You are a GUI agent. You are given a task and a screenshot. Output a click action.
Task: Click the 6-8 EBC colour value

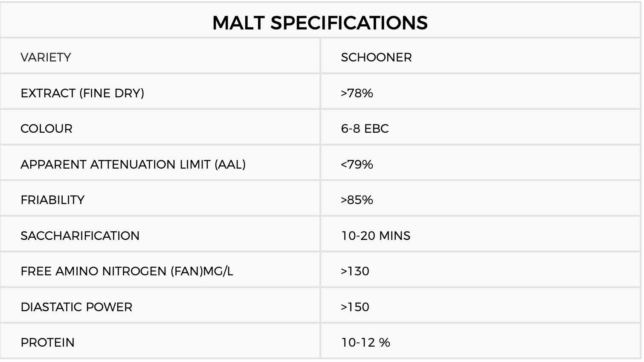click(365, 128)
